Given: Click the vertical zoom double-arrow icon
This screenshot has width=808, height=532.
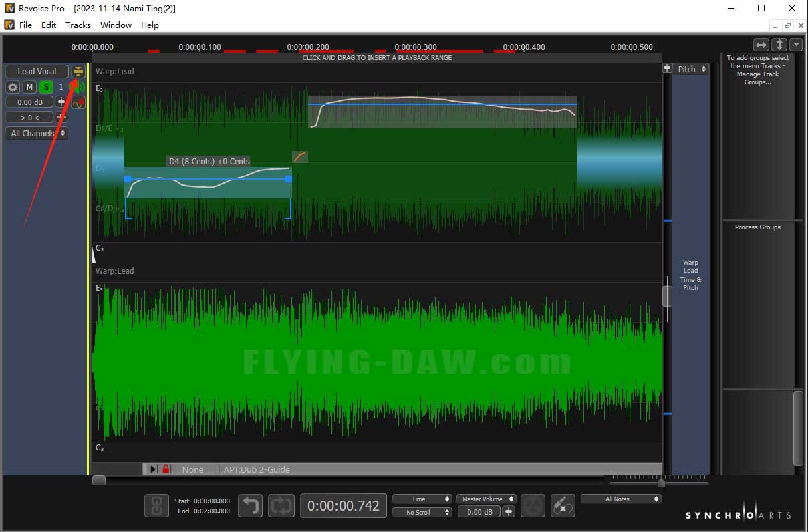Looking at the screenshot, I should click(x=779, y=45).
